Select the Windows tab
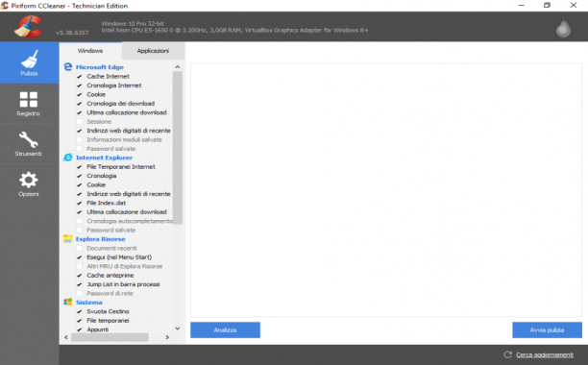 90,51
